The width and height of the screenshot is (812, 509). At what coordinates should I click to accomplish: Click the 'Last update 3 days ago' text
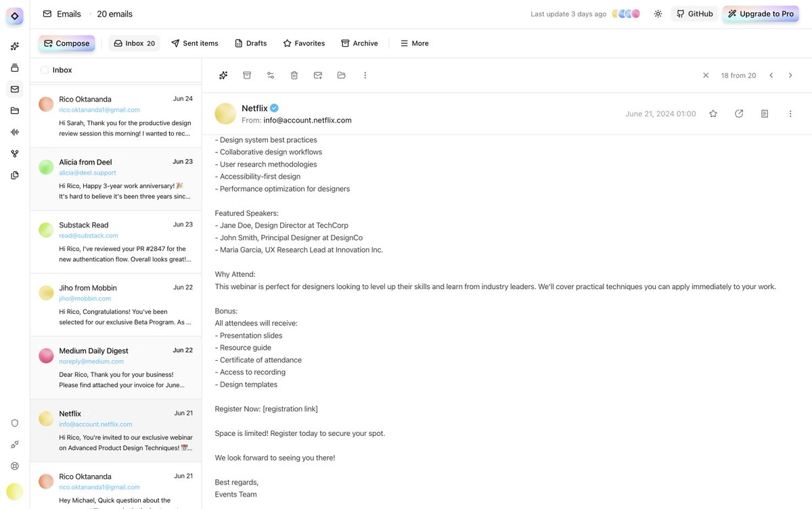568,14
